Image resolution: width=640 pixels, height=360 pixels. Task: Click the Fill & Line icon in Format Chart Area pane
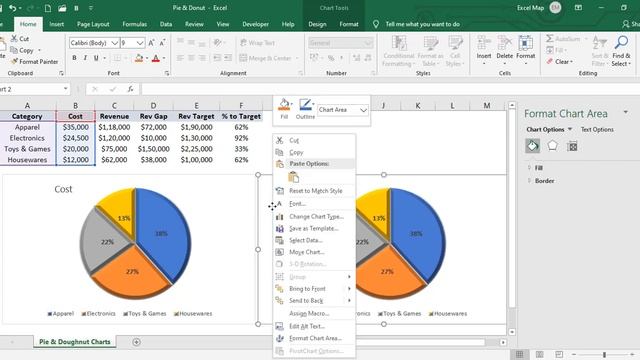pyautogui.click(x=533, y=146)
